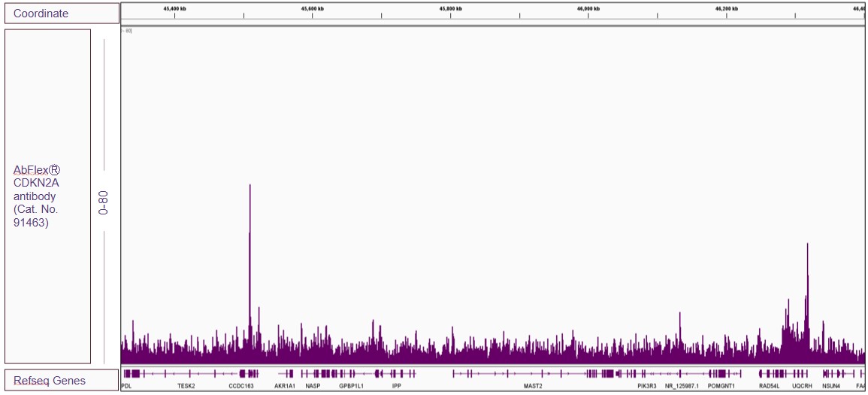Select the GPBP1L1 gene label
The width and height of the screenshot is (868, 395).
pos(352,385)
